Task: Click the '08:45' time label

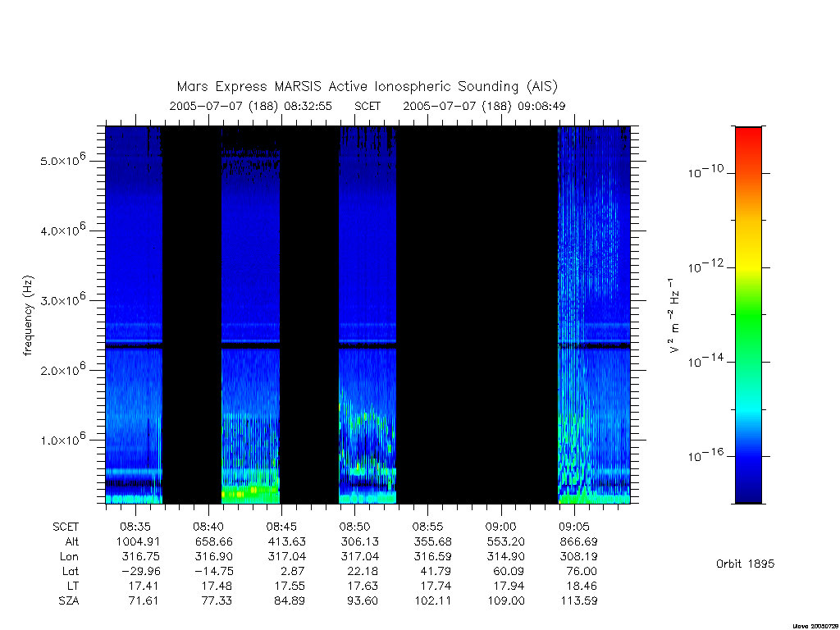Action: point(282,527)
